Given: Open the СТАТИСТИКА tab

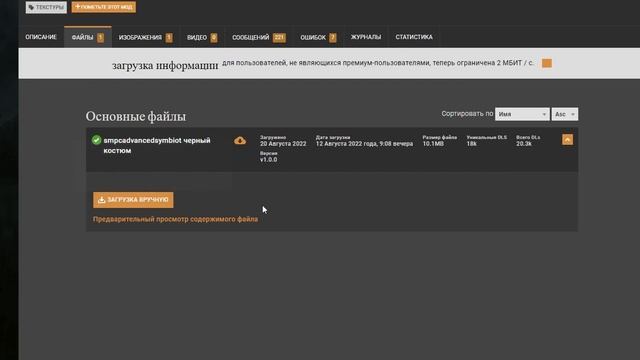Looking at the screenshot, I should [x=414, y=37].
